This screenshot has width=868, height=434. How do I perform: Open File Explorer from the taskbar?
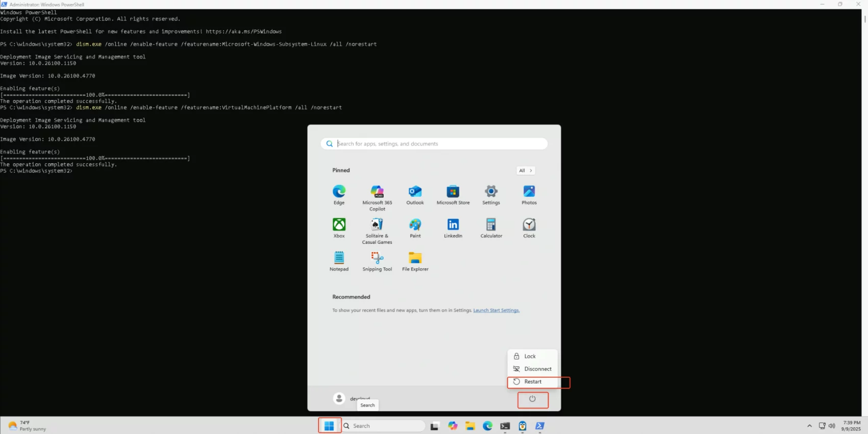pos(470,426)
